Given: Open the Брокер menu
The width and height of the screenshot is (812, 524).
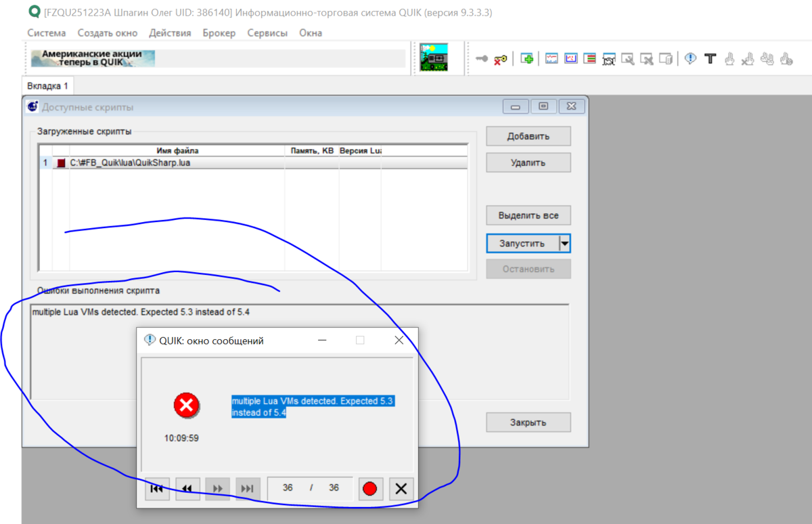Looking at the screenshot, I should (219, 32).
